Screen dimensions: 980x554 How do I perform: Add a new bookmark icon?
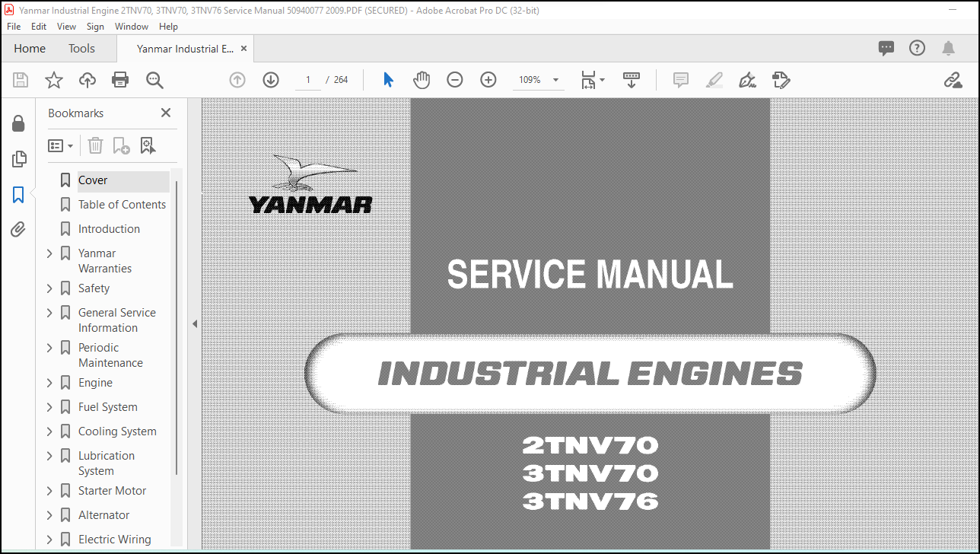pos(121,145)
